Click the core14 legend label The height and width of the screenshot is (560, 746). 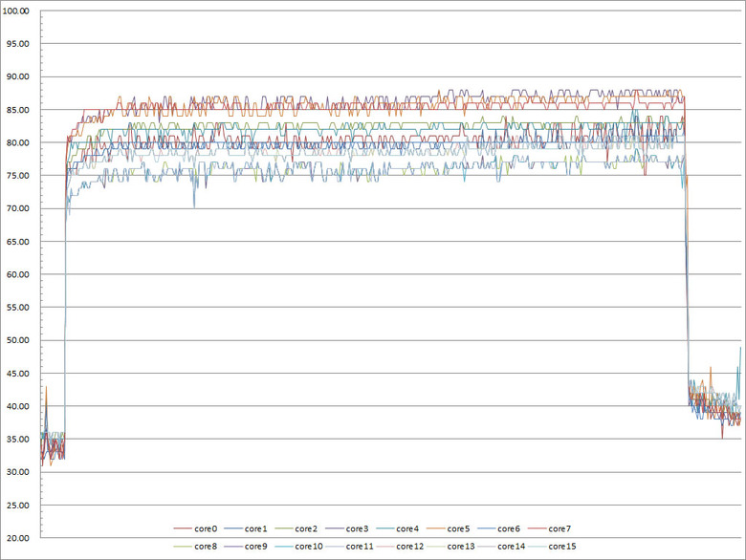point(501,547)
